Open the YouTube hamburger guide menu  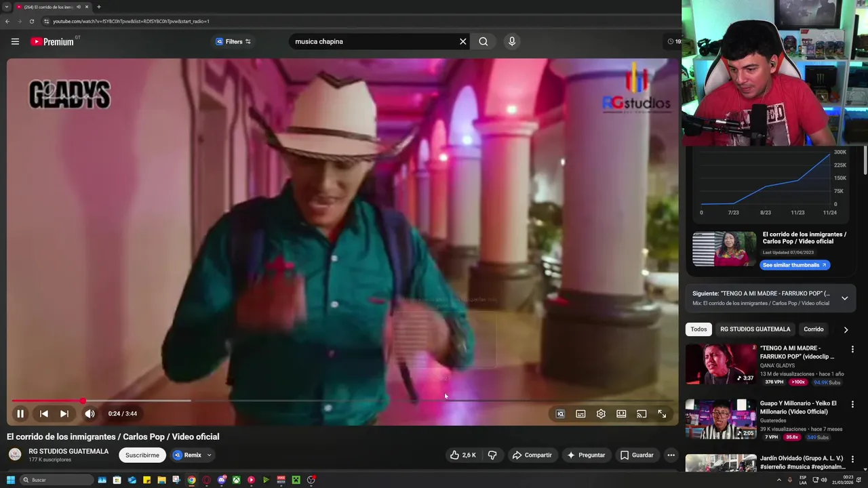(15, 41)
